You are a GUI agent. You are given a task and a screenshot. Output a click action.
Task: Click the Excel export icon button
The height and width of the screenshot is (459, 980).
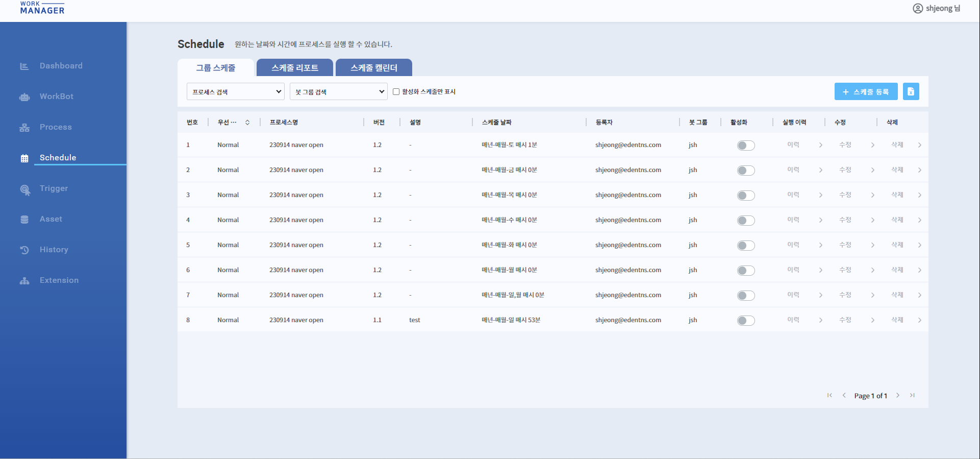(911, 91)
